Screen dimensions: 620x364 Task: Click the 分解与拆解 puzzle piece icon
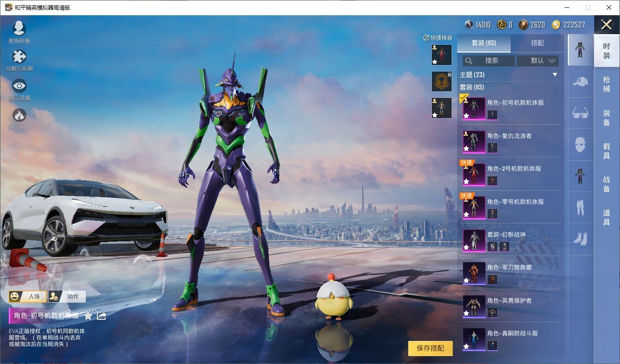coord(19,57)
